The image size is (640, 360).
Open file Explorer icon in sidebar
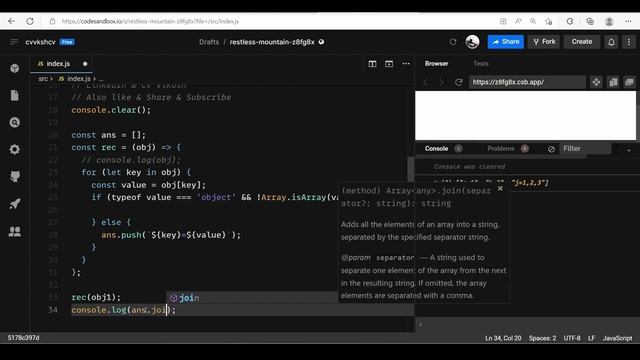click(x=15, y=95)
